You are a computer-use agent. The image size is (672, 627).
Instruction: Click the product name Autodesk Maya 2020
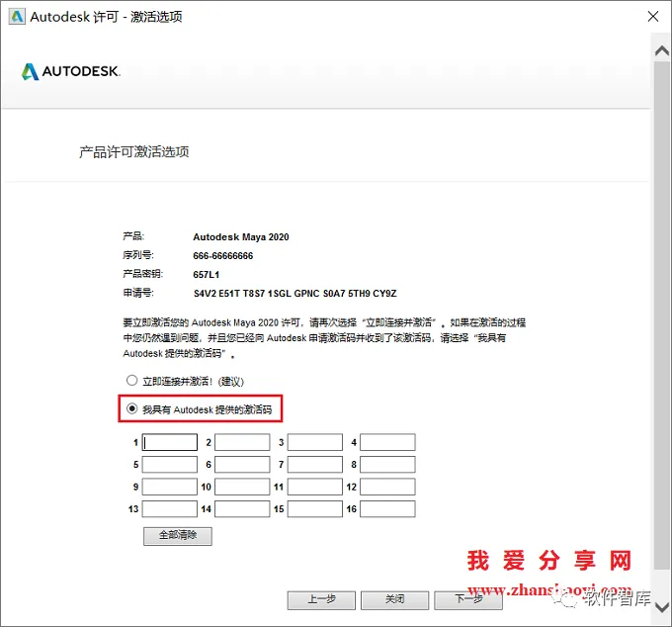tap(241, 237)
